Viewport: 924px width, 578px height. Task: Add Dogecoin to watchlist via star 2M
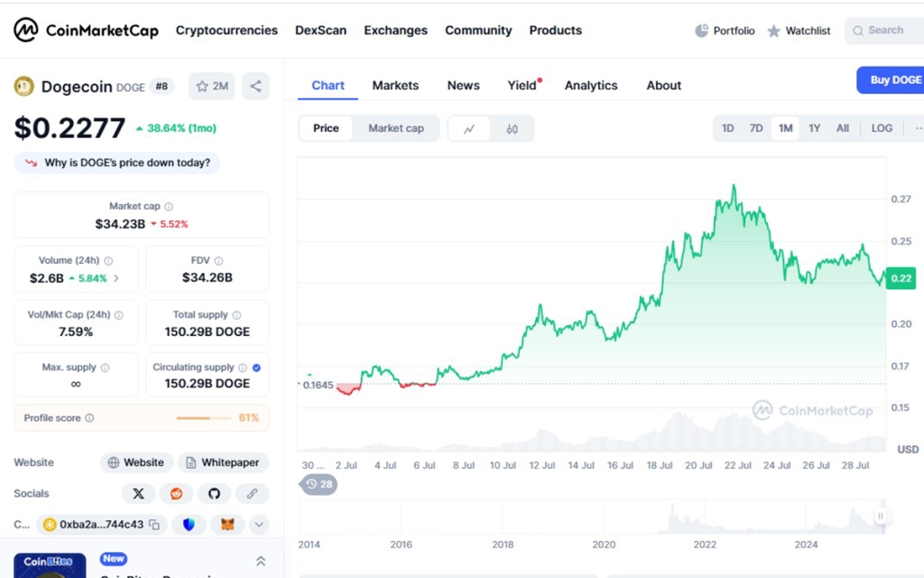coord(212,86)
